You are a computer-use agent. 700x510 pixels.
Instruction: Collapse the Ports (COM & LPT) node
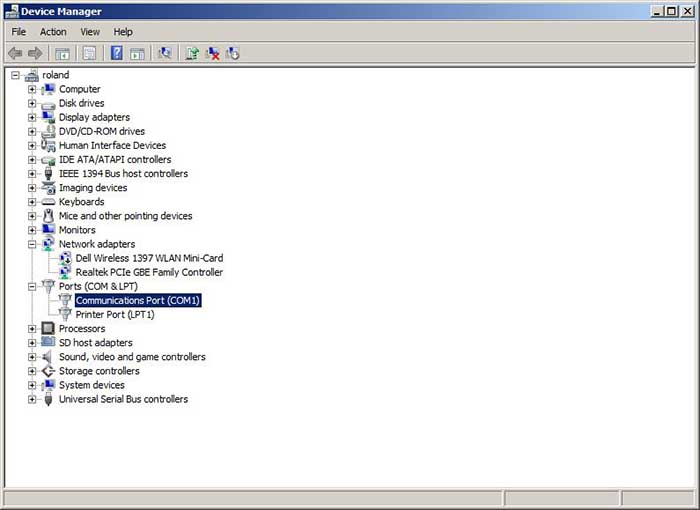pyautogui.click(x=32, y=287)
